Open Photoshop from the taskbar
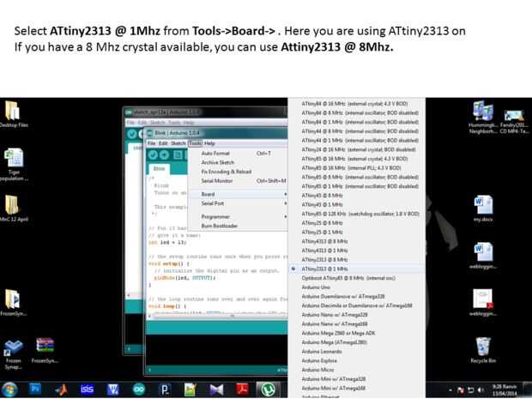This screenshot has width=532, height=399. [x=35, y=390]
